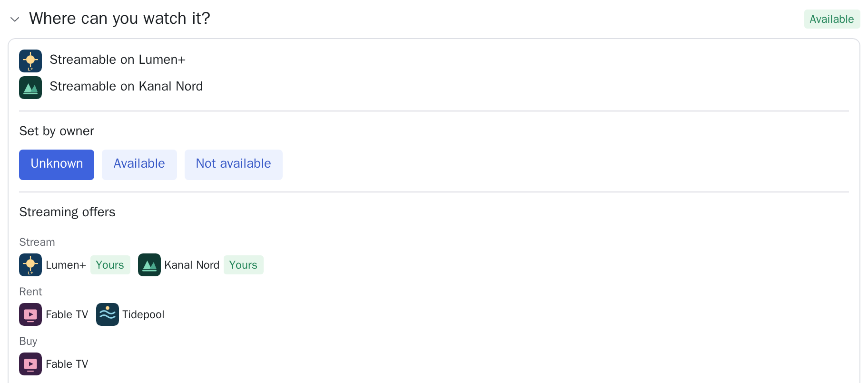Open the Kanal Nord icon under Stream offers
This screenshot has height=383, width=868.
149,265
